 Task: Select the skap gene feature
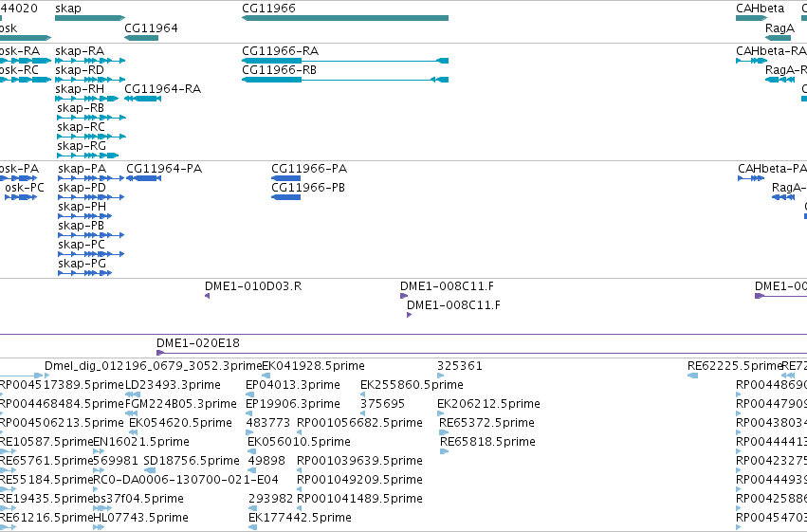point(90,18)
